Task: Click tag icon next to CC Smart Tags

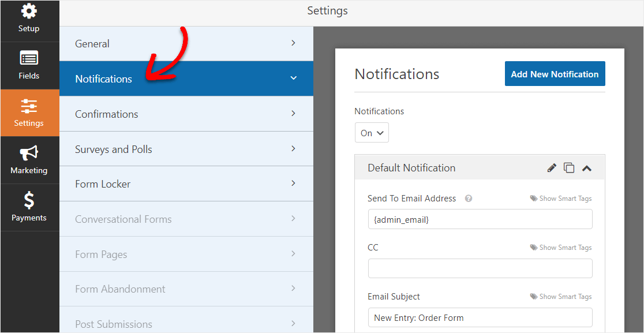Action: tap(534, 248)
